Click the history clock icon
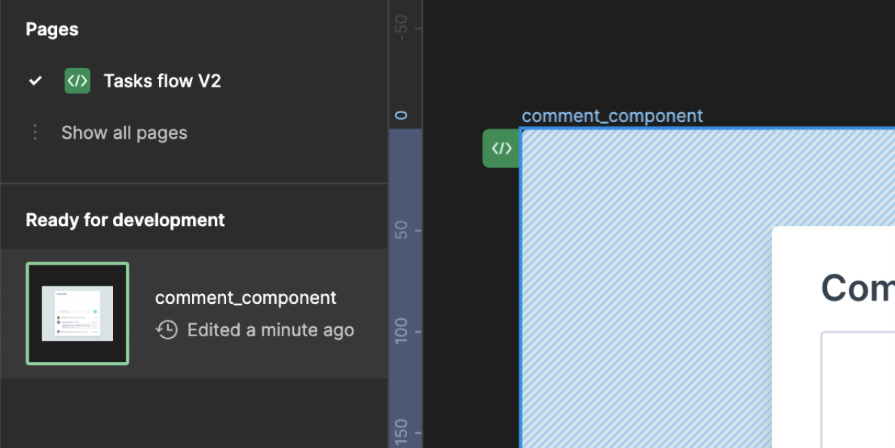This screenshot has height=448, width=895. [x=167, y=330]
